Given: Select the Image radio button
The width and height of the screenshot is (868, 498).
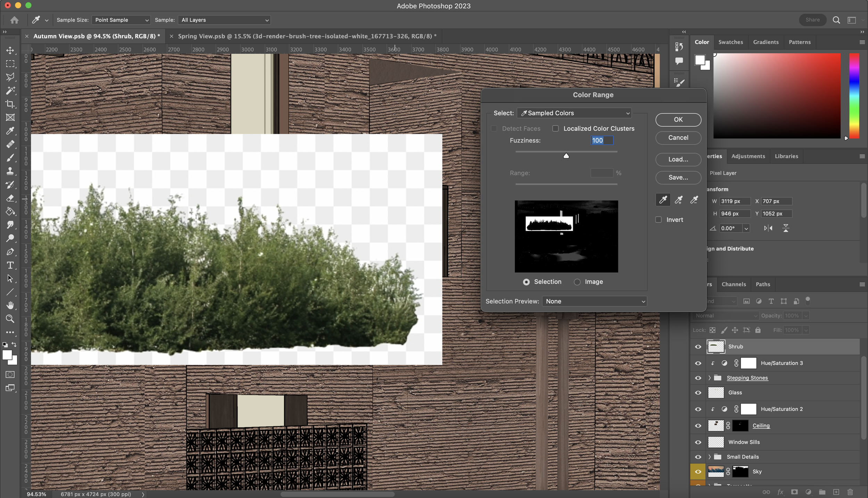Looking at the screenshot, I should [578, 281].
